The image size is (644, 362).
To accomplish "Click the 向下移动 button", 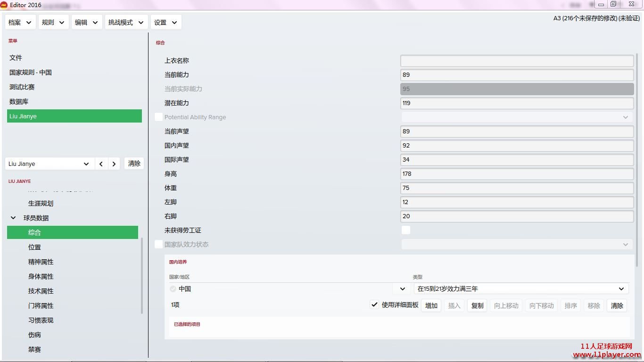I will pos(542,305).
